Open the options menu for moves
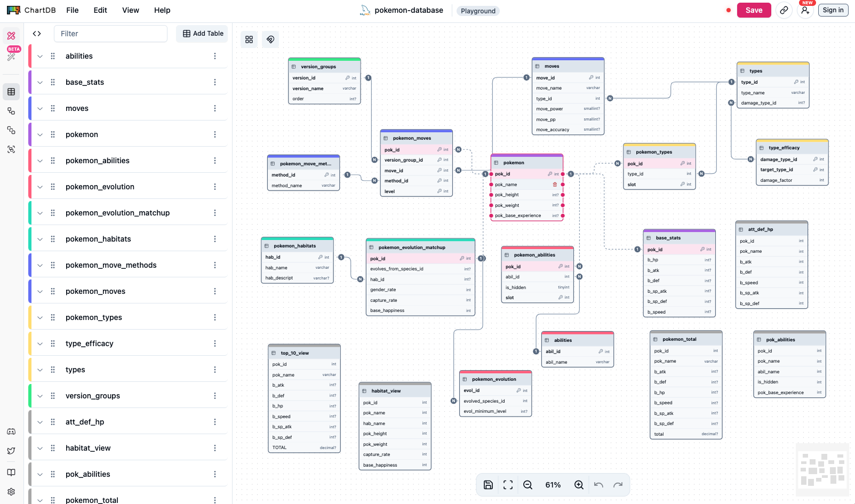 (x=215, y=108)
